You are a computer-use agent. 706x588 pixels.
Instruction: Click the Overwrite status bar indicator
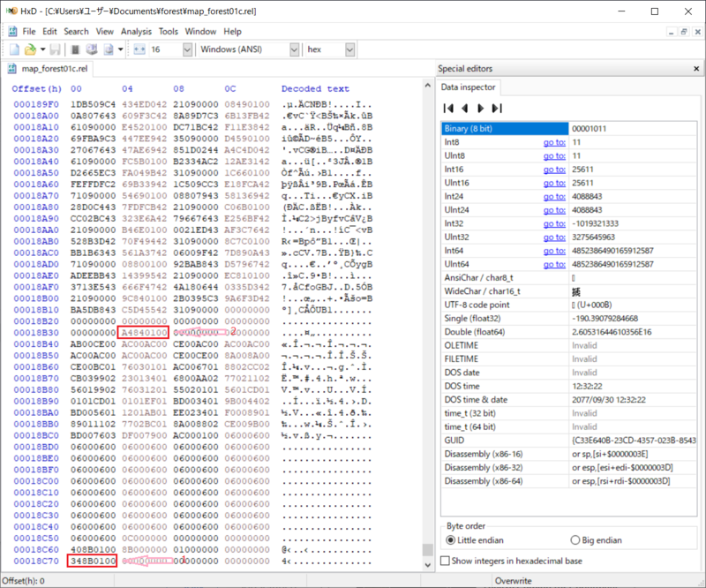tap(514, 581)
